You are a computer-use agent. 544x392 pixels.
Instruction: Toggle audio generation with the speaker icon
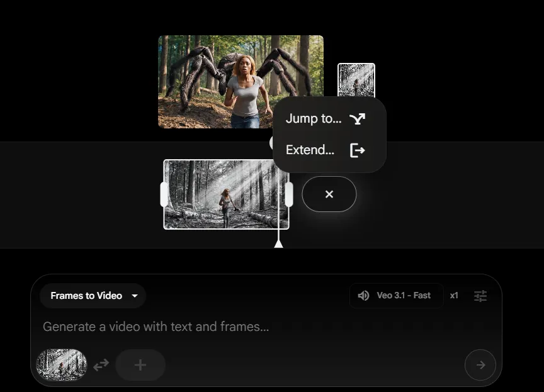coord(363,296)
